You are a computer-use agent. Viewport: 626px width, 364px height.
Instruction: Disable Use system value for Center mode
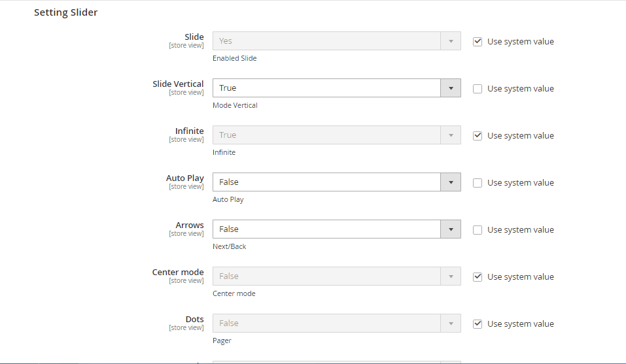pos(478,277)
